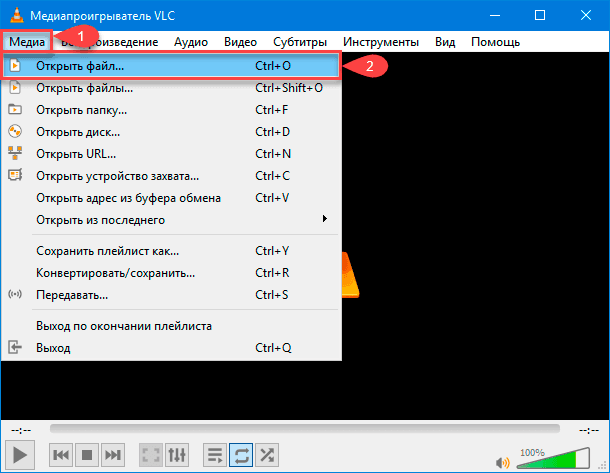Open the Медиа menu

click(x=27, y=42)
